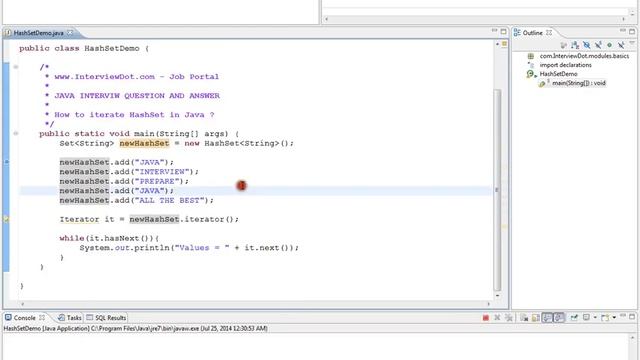640x360 pixels.
Task: Click System.out.println line in editor
Action: pos(189,248)
